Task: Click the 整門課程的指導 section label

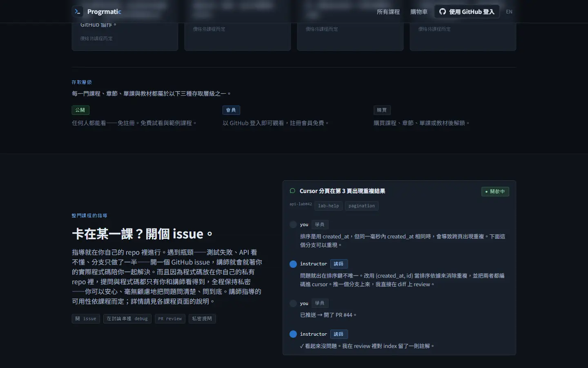Action: point(89,215)
